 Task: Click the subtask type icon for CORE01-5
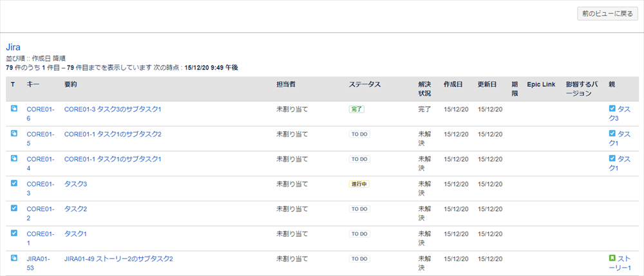pyautogui.click(x=14, y=133)
